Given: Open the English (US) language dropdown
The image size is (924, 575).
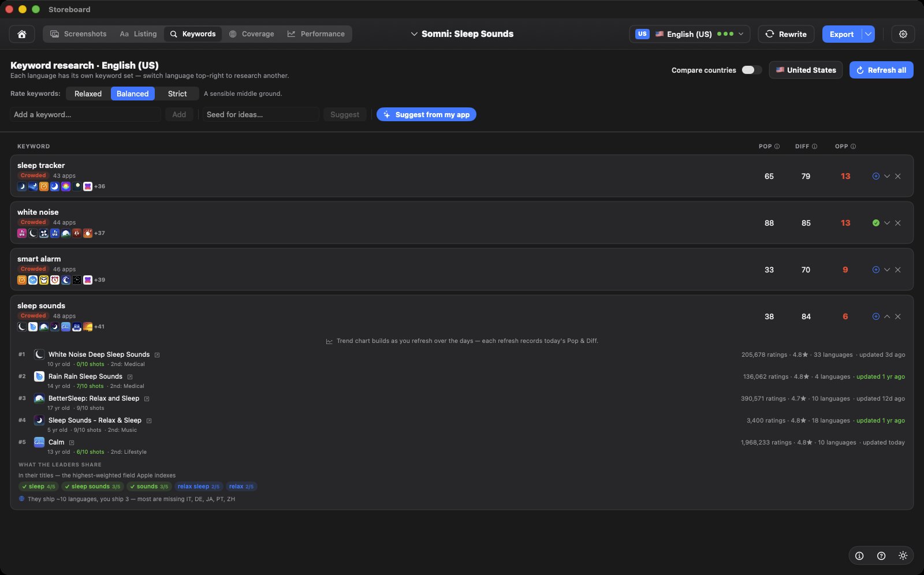Looking at the screenshot, I should pyautogui.click(x=690, y=34).
